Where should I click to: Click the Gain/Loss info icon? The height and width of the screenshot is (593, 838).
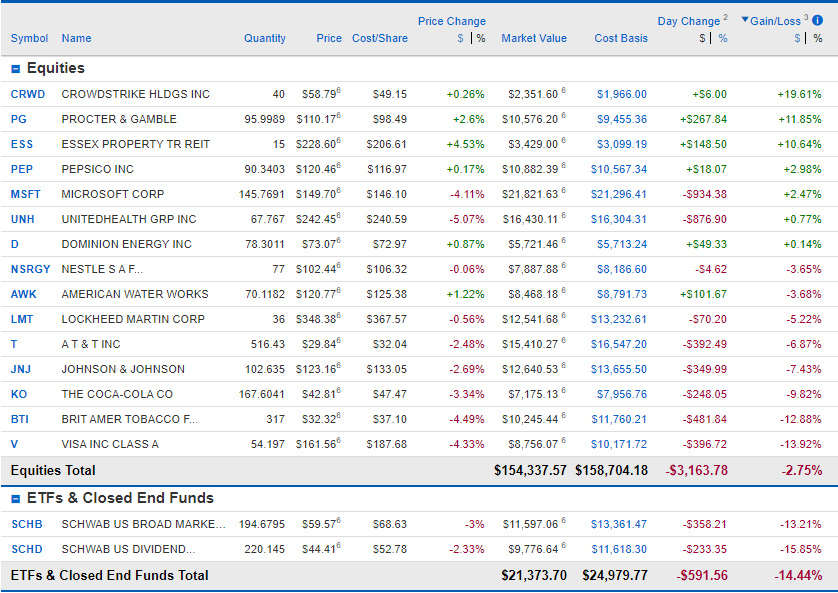pyautogui.click(x=817, y=20)
